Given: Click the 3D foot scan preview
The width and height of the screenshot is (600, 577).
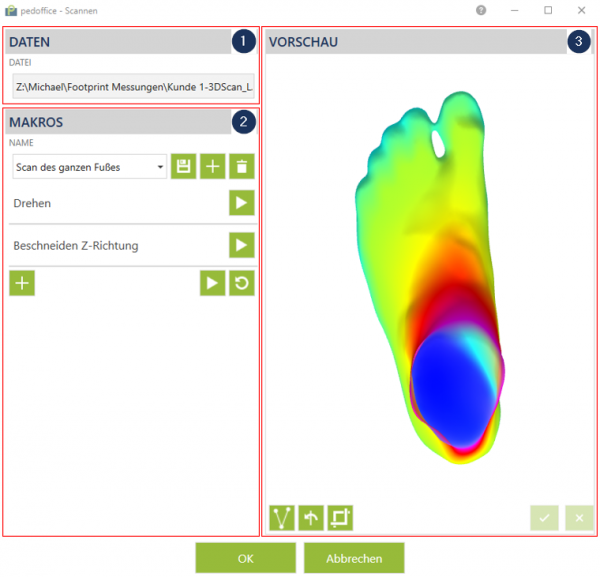Looking at the screenshot, I should (430, 277).
